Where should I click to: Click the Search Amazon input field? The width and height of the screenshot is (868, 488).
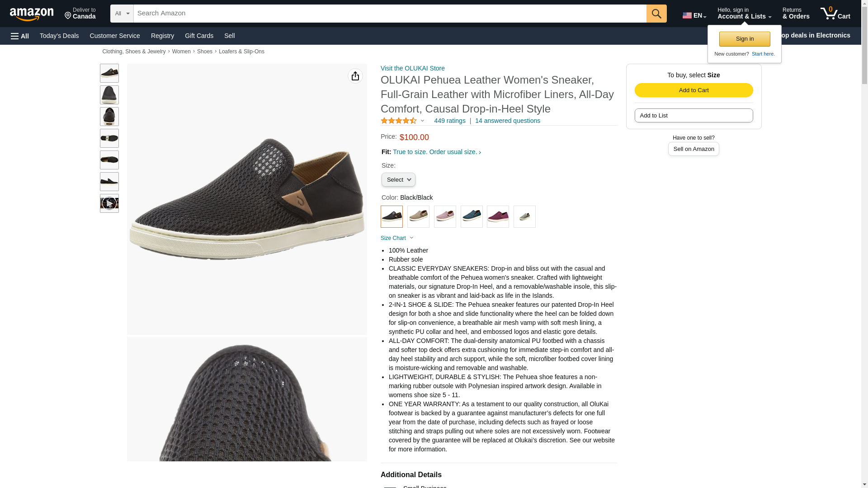coord(389,14)
